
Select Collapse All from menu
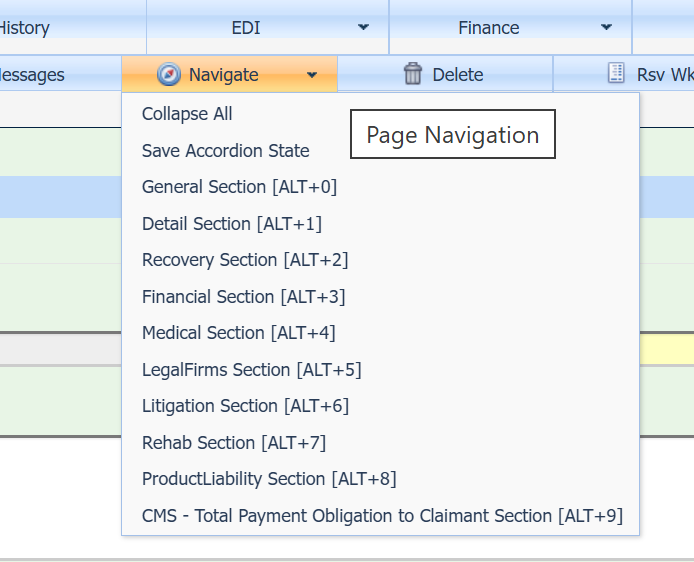click(187, 114)
